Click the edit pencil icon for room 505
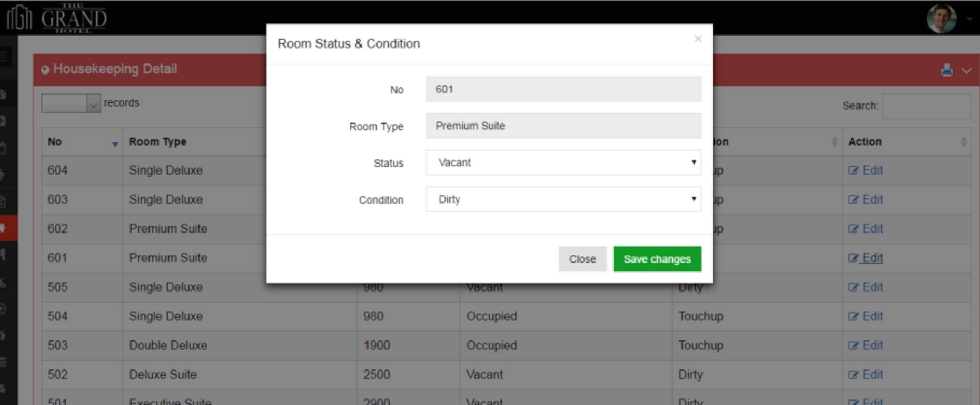 853,287
